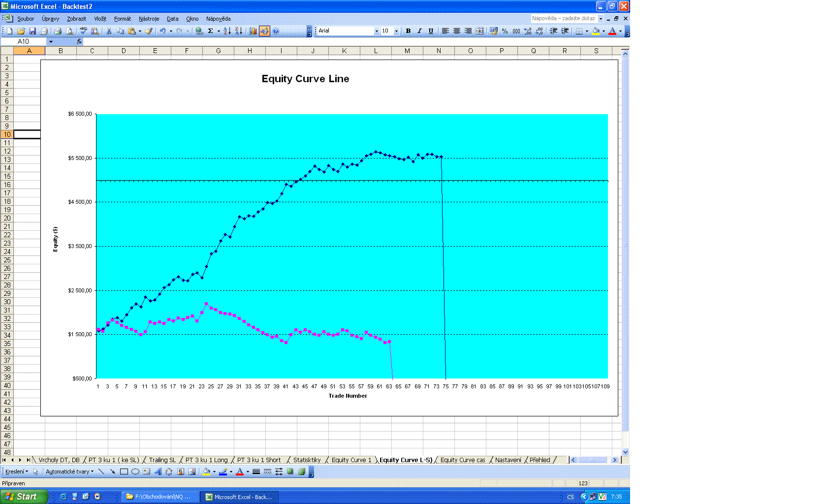
Task: Toggle Merge and Center
Action: point(479,31)
